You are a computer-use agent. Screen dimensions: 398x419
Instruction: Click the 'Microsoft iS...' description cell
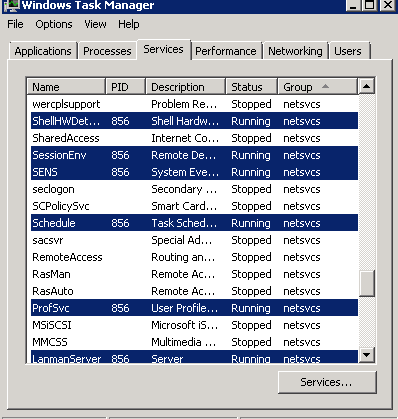coord(185,325)
